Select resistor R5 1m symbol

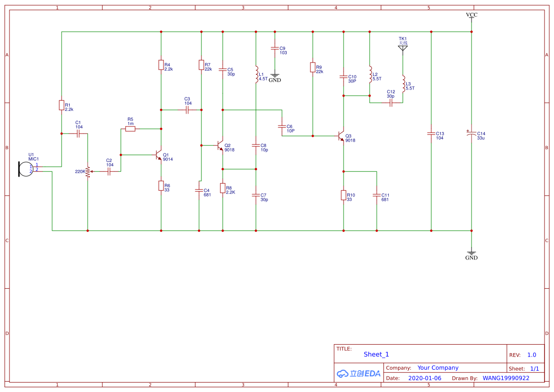coord(130,129)
